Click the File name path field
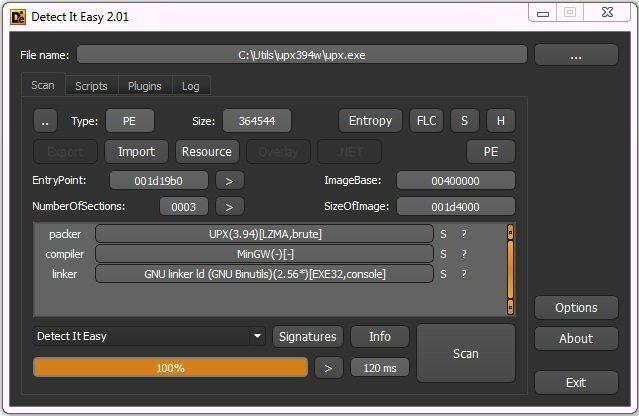This screenshot has height=416, width=639. (x=302, y=55)
